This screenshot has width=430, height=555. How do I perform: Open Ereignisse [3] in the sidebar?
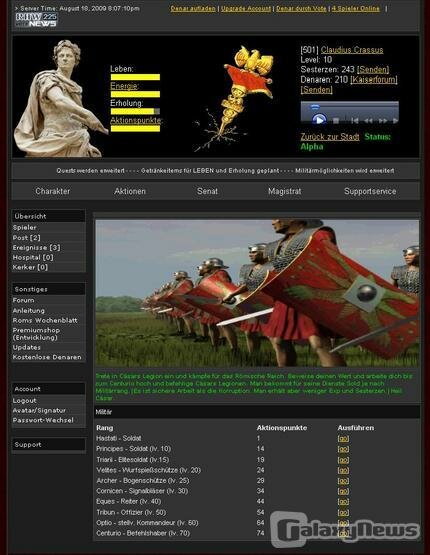point(36,247)
